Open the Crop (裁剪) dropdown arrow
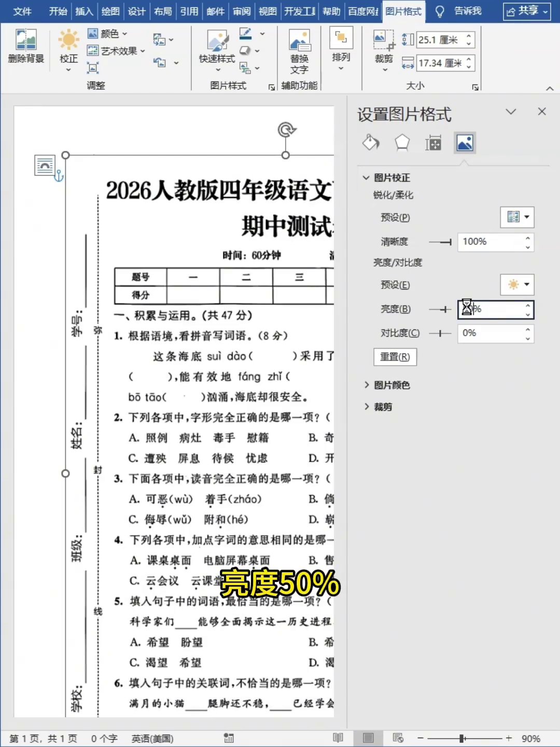The image size is (560, 747). pyautogui.click(x=384, y=70)
